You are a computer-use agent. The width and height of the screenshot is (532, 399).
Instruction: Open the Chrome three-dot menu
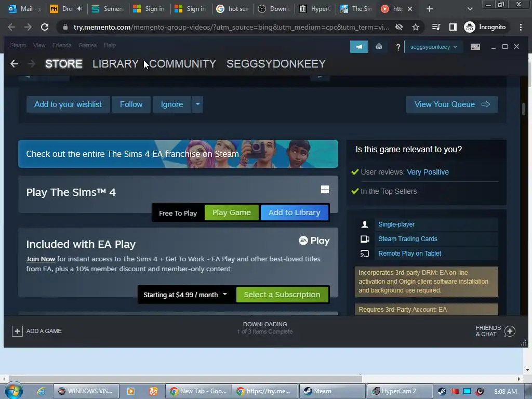pyautogui.click(x=521, y=27)
